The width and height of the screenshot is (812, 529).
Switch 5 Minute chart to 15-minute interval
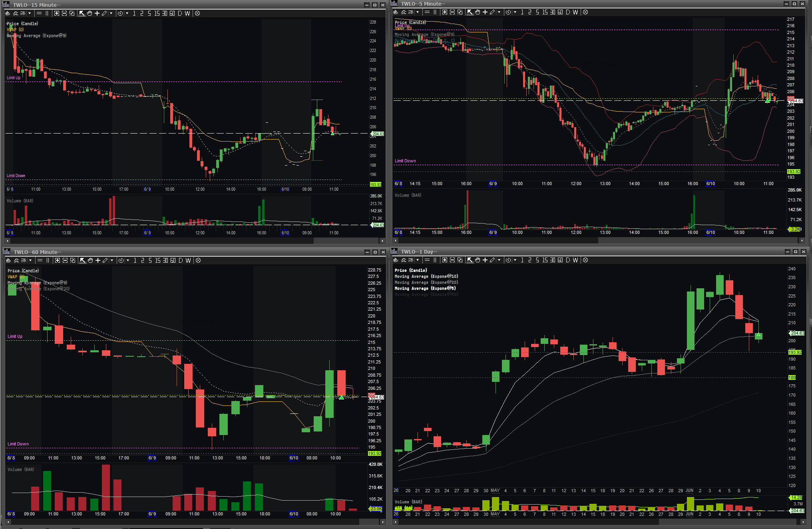coord(545,12)
